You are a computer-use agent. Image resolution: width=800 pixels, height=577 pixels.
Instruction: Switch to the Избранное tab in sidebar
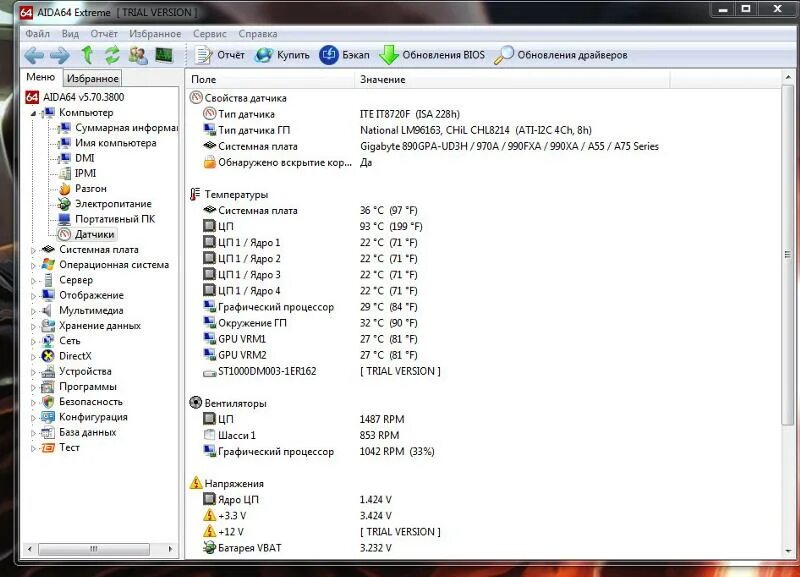(x=93, y=79)
